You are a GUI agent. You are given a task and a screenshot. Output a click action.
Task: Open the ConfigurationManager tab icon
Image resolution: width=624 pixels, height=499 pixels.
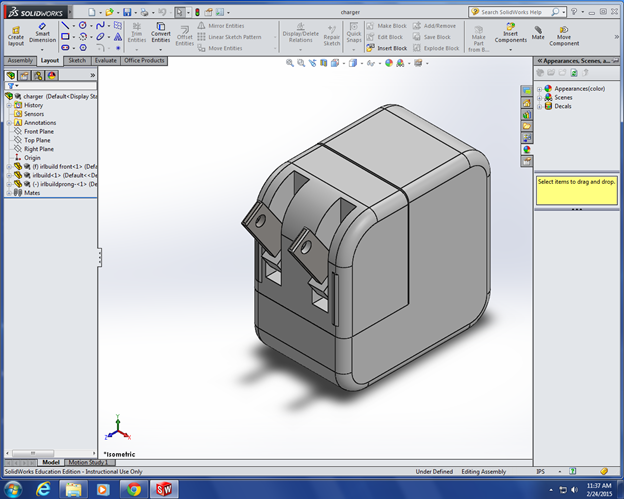click(38, 76)
